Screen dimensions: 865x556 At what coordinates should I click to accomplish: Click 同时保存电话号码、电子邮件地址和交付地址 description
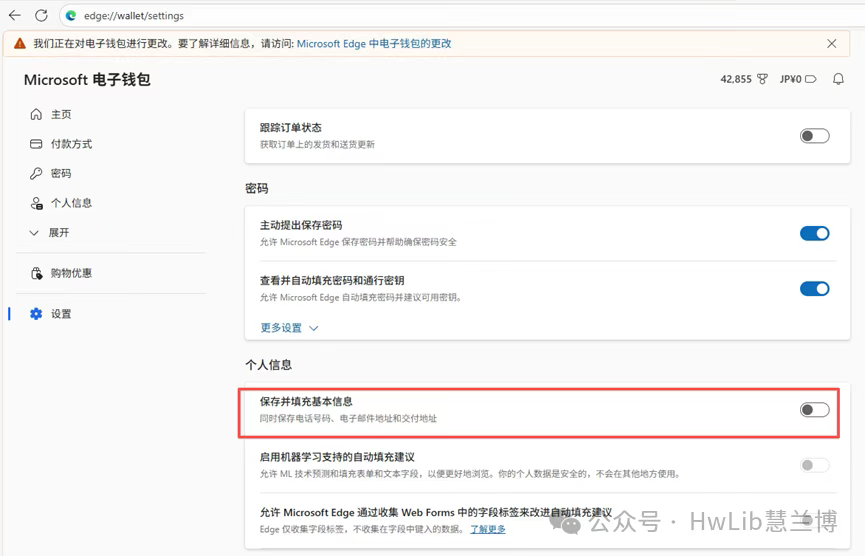pos(348,419)
